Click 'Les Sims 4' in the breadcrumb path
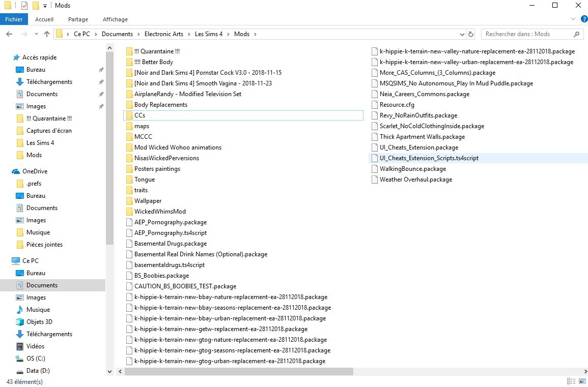The width and height of the screenshot is (588, 387). click(x=209, y=34)
